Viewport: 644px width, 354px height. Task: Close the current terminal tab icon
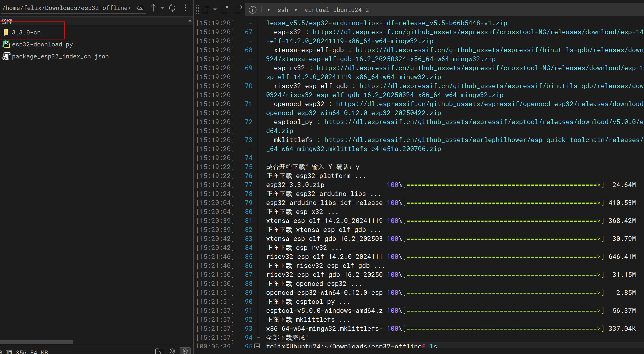pos(225,9)
